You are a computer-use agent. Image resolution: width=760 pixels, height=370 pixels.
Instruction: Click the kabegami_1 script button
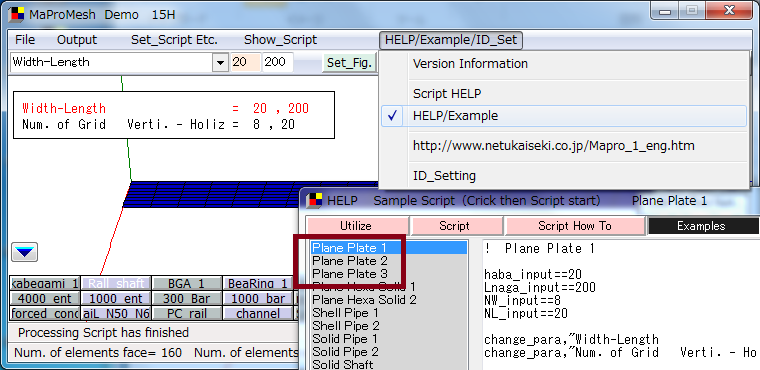pos(45,283)
